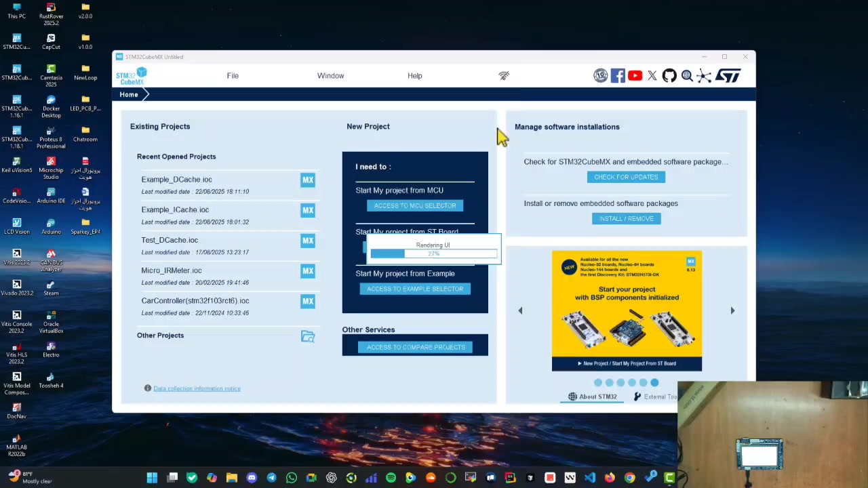Open the NewLoop folder on desktop

85,73
